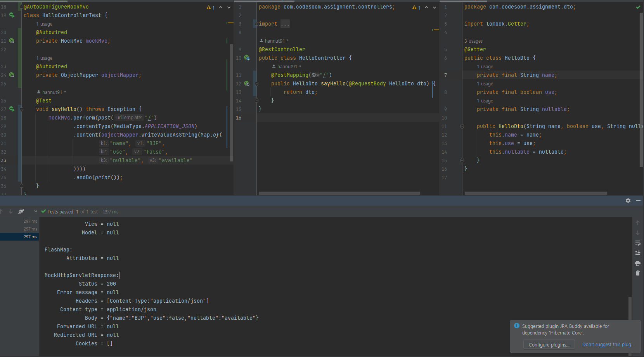Click the 1 usage hint above the nullable field
This screenshot has height=357, width=644.
point(485,101)
